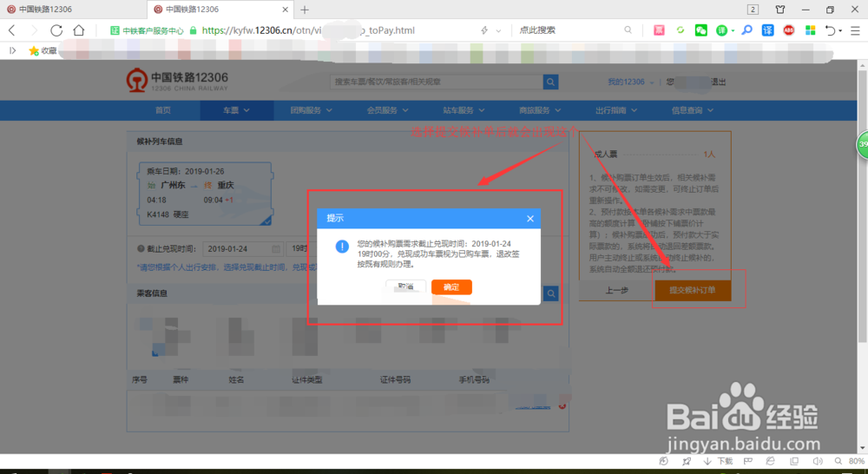
Task: Click 证件类型 column header
Action: click(x=306, y=380)
